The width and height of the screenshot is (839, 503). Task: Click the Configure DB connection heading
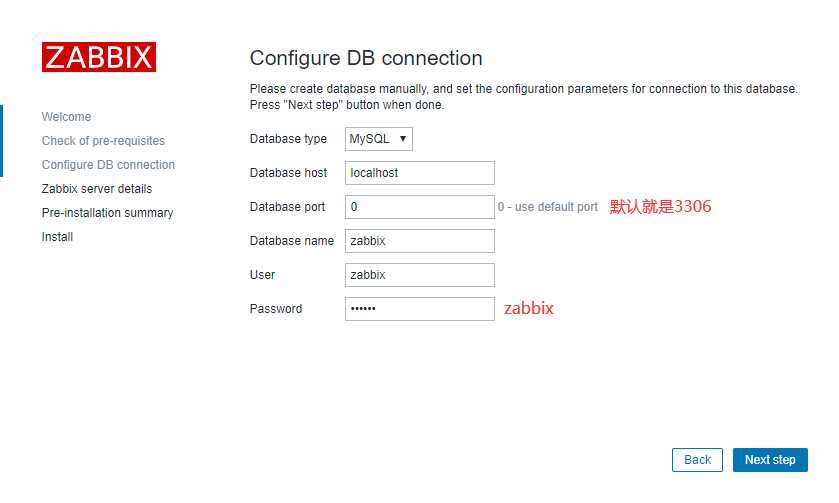366,58
